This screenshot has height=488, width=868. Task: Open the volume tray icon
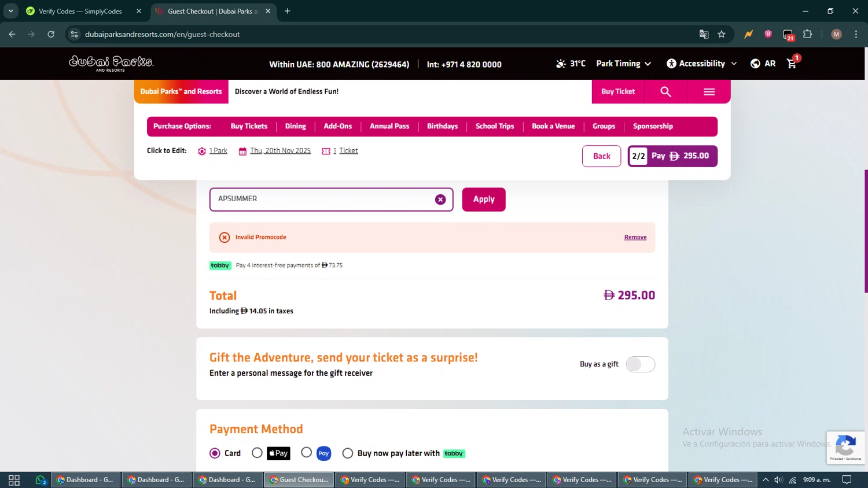[x=778, y=480]
